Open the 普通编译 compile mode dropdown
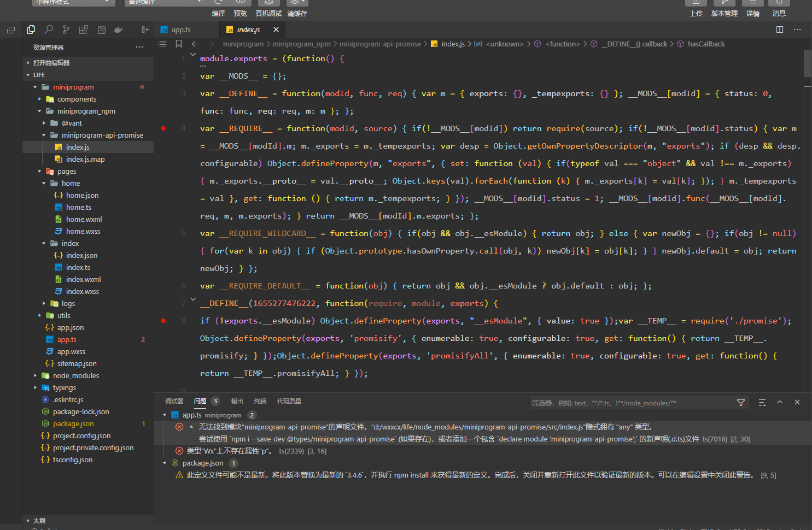The width and height of the screenshot is (812, 530). (x=166, y=3)
